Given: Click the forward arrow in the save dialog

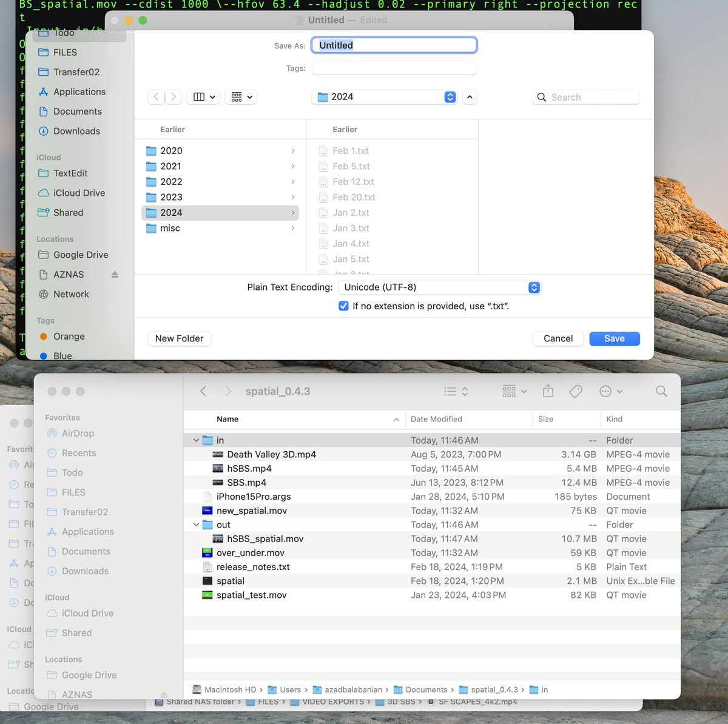Looking at the screenshot, I should [x=174, y=97].
